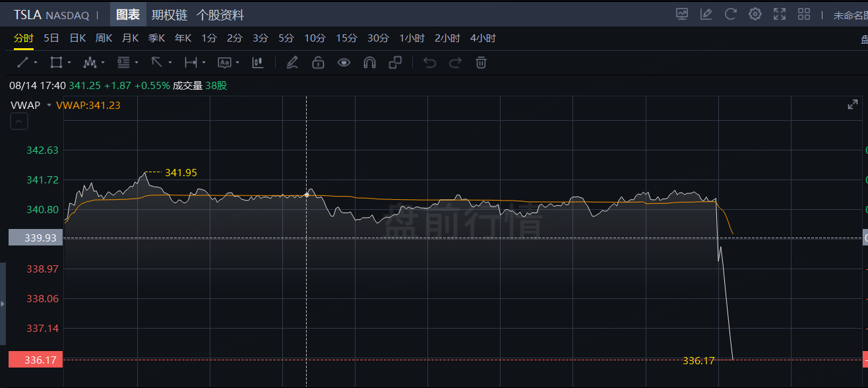Click the 341.95 high price marker
This screenshot has height=388, width=868.
(181, 172)
